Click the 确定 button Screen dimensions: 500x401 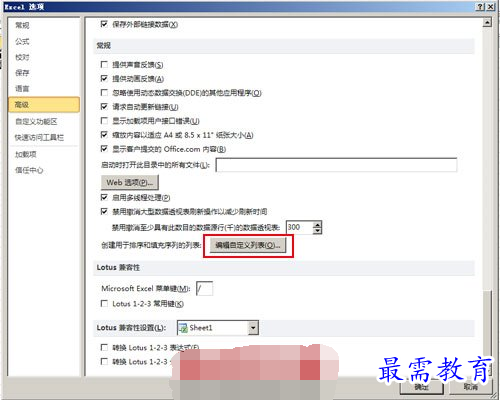click(422, 387)
